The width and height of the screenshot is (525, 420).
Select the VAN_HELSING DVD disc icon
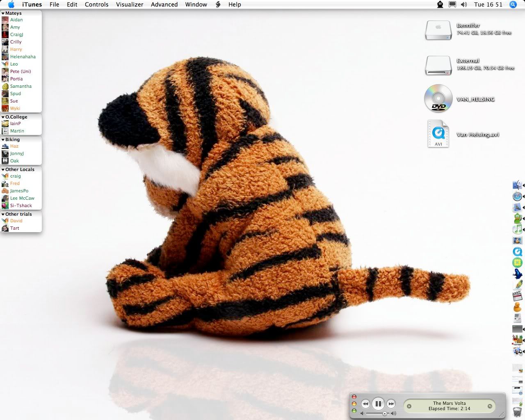(438, 98)
